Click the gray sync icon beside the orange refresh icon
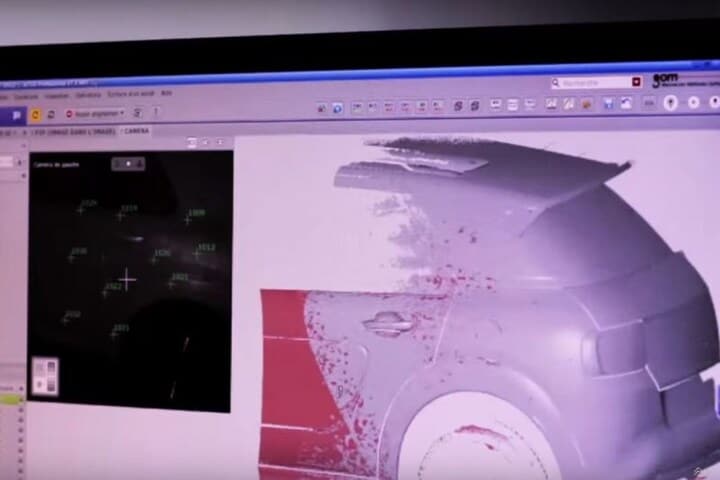 [x=51, y=114]
